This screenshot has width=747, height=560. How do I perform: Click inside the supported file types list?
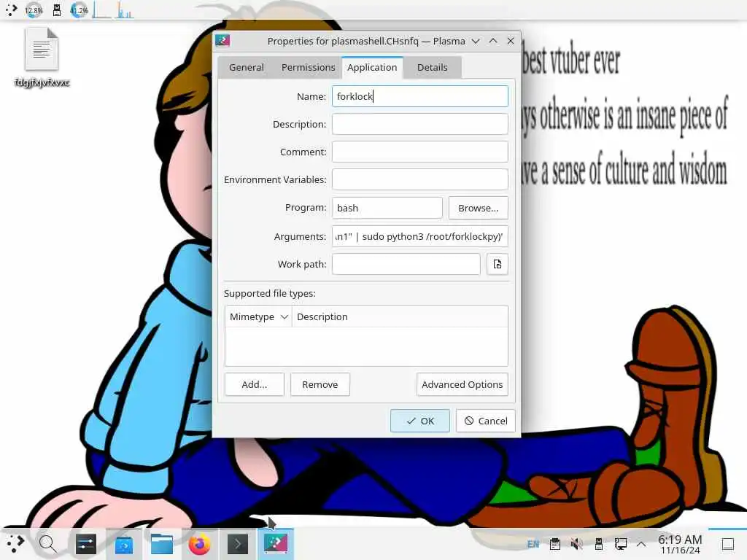(x=366, y=346)
